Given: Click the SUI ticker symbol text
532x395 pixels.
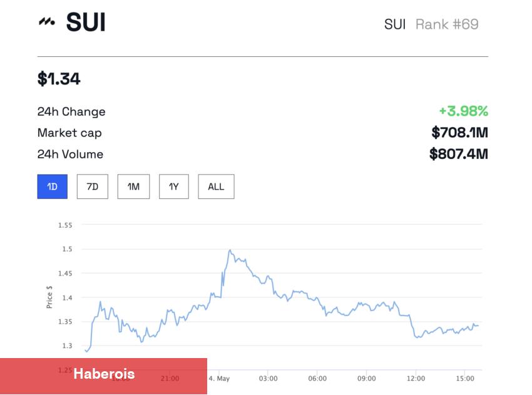Looking at the screenshot, I should pyautogui.click(x=395, y=24).
